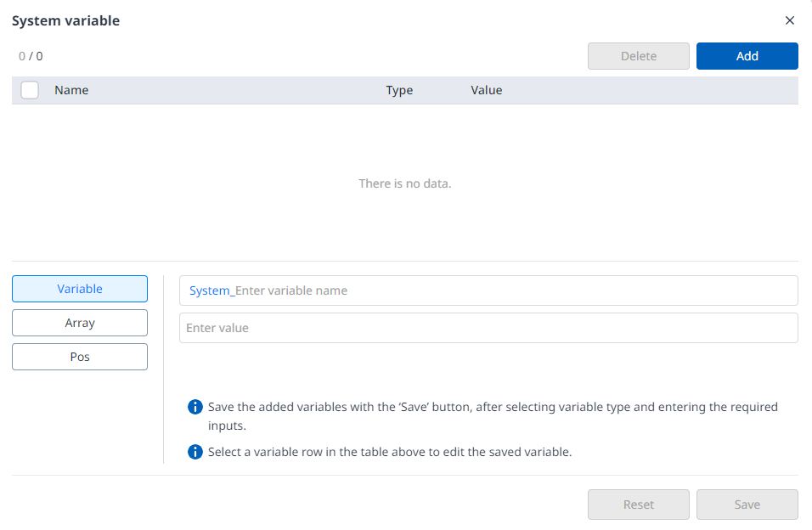
Task: Click the first info icon about the Save button
Action: 195,407
